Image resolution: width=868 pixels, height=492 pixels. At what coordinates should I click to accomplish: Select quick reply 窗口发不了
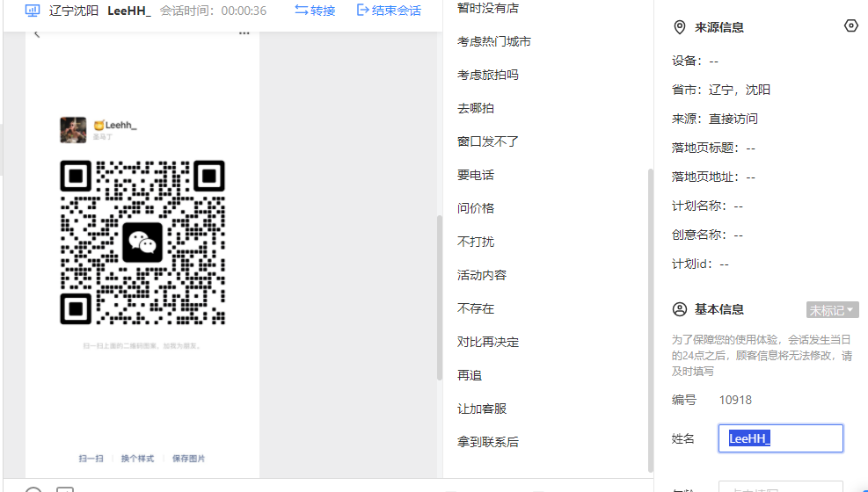point(488,141)
